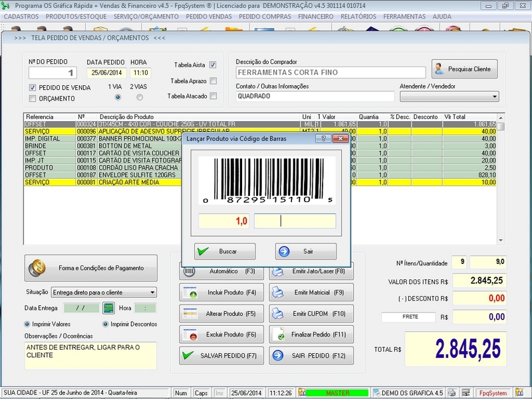Image resolution: width=532 pixels, height=399 pixels.
Task: Check the ORÇAMENTO checkbox
Action: 33,98
